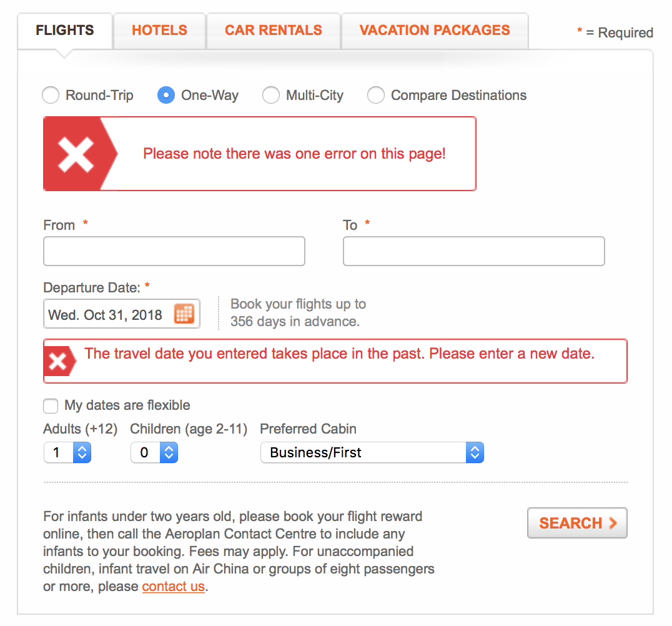Click inside the From field
The height and width of the screenshot is (626, 672).
[174, 251]
